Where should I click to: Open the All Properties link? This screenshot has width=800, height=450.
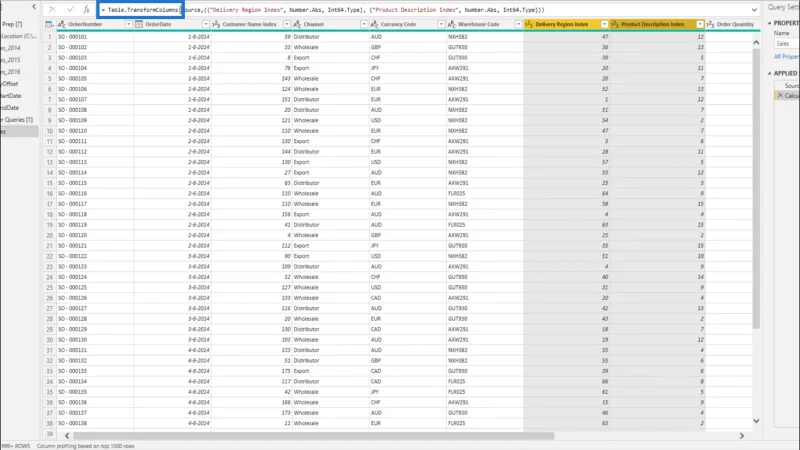(786, 57)
